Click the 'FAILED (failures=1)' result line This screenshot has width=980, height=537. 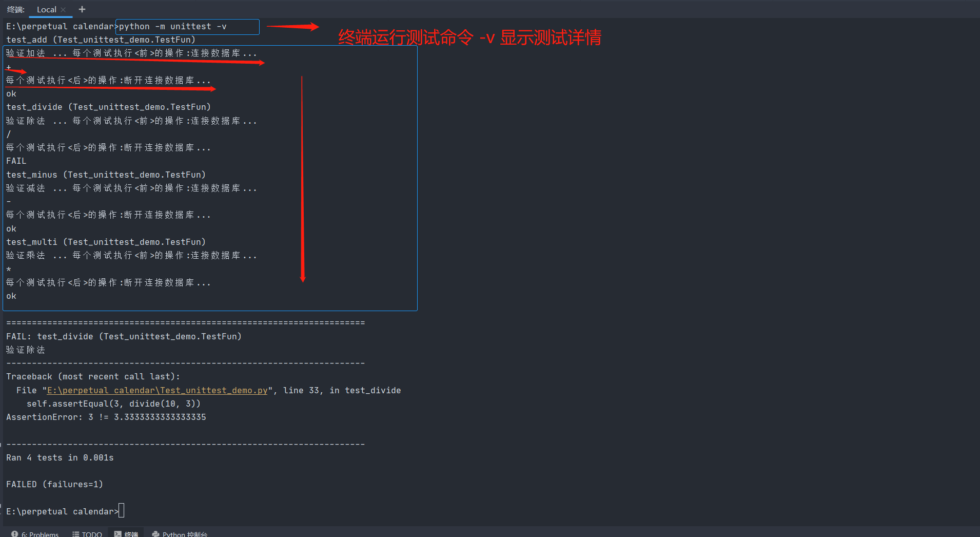tap(54, 485)
